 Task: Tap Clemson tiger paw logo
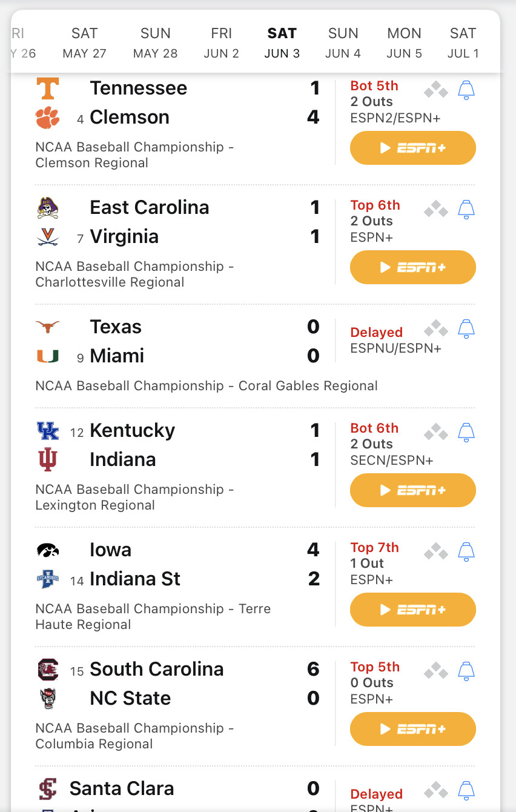pos(48,118)
